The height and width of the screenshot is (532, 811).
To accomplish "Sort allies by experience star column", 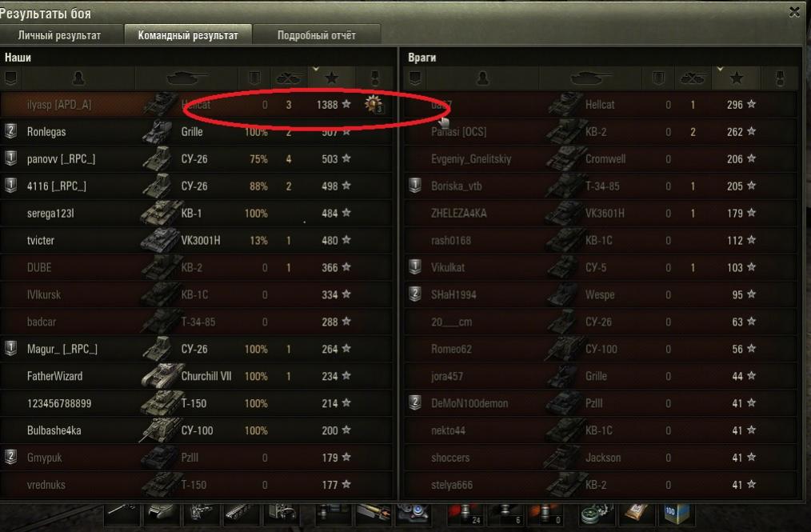I will point(332,78).
